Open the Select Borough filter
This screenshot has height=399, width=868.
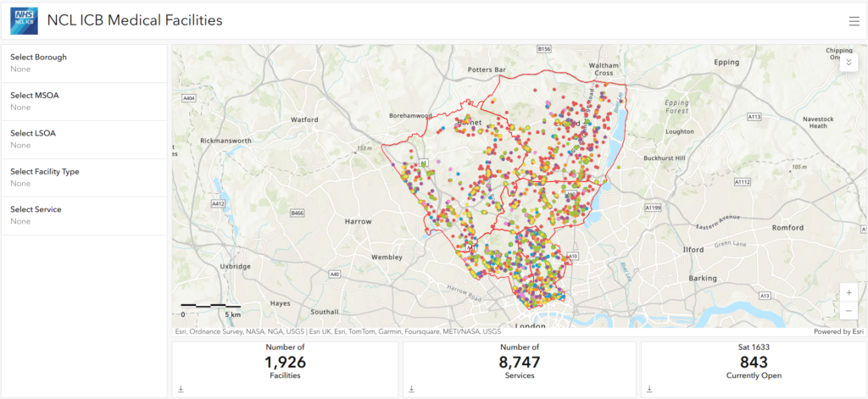[84, 63]
